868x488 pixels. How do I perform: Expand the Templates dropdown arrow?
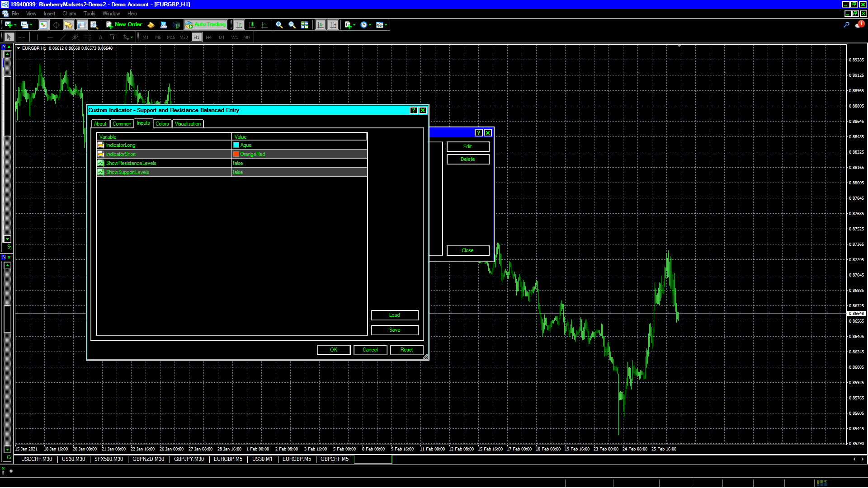(386, 25)
